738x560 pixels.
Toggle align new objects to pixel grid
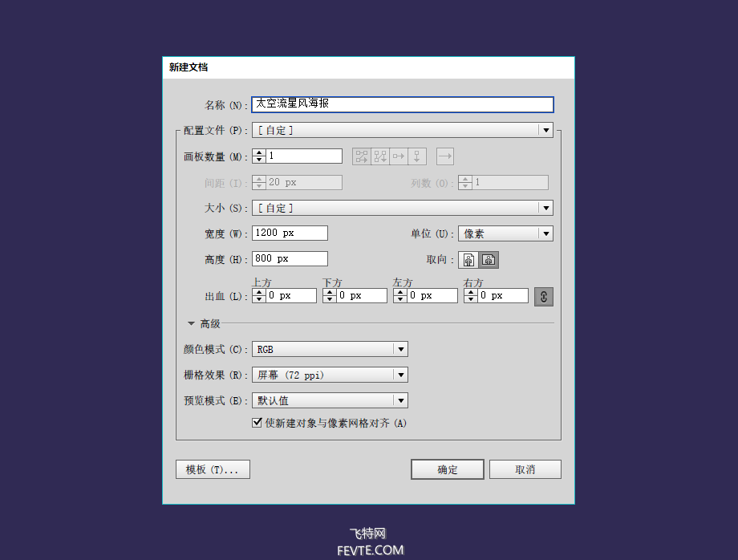257,423
